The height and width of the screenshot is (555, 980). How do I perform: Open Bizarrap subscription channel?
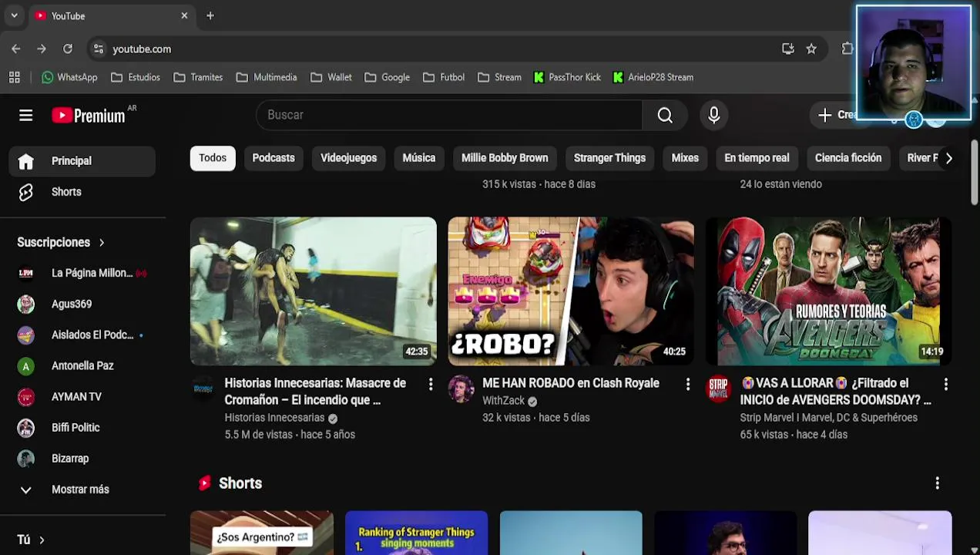tap(82, 458)
